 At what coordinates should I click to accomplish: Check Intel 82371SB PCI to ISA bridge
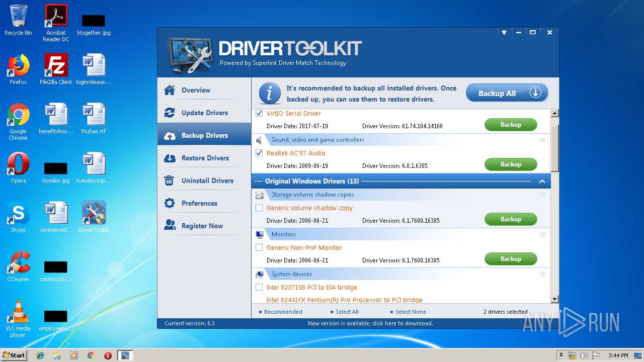click(x=259, y=287)
